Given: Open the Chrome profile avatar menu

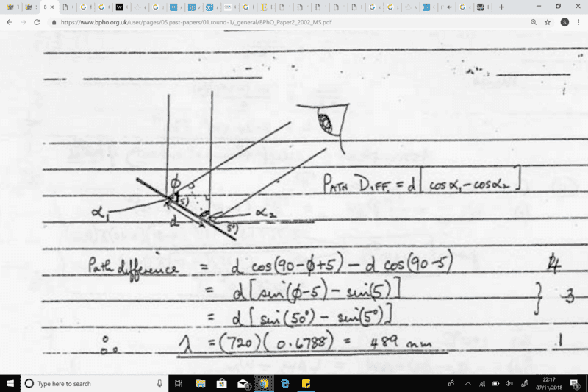Looking at the screenshot, I should [x=564, y=22].
